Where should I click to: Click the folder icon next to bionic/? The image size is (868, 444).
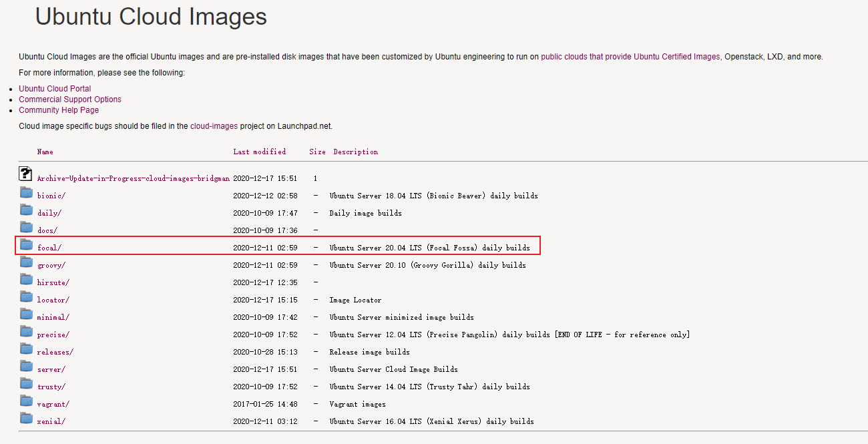tap(26, 193)
